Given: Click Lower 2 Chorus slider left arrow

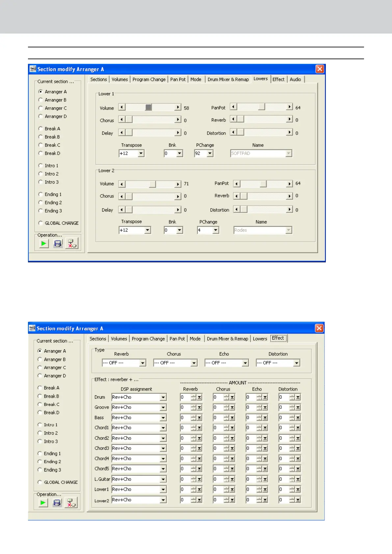Looking at the screenshot, I should (122, 196).
